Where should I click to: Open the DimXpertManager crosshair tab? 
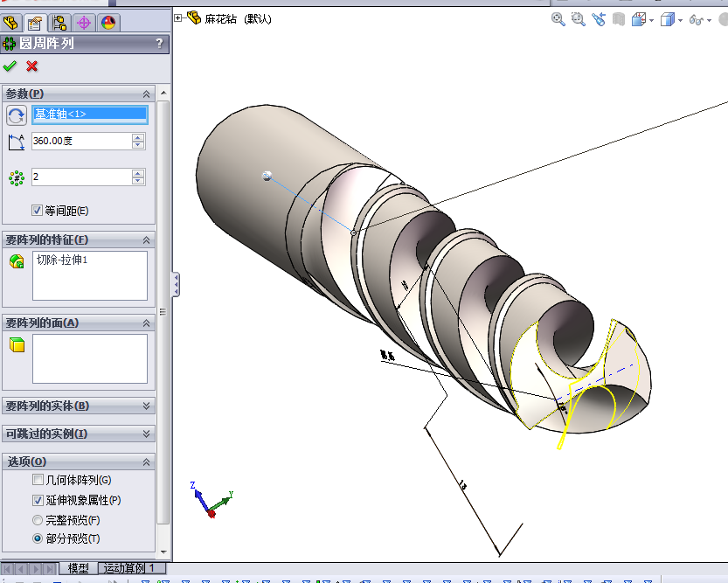tap(84, 23)
